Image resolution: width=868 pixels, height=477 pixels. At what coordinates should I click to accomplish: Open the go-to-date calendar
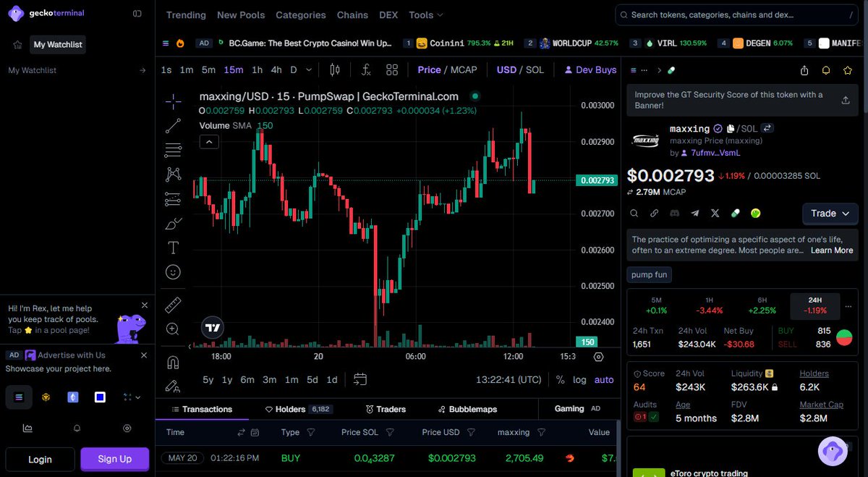[360, 379]
